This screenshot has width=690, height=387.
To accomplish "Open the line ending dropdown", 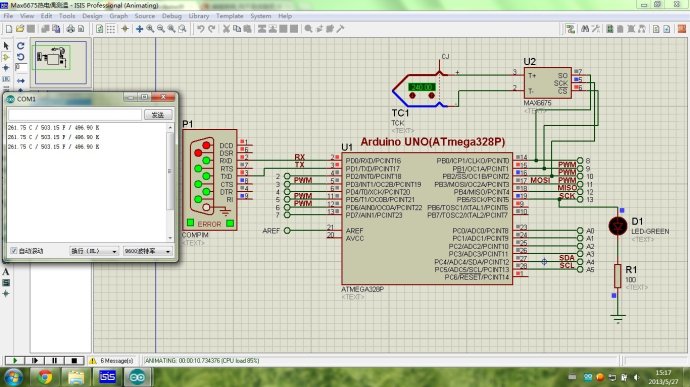I will click(94, 251).
